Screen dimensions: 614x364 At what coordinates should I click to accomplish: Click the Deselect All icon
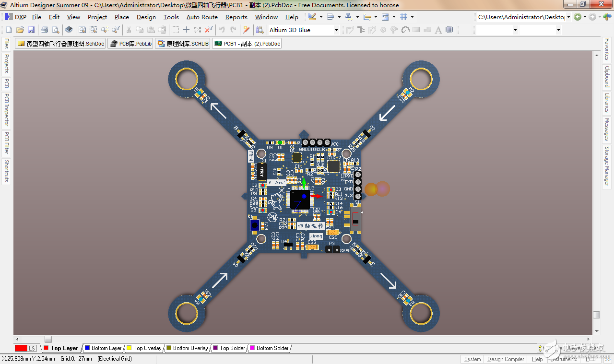click(x=198, y=30)
